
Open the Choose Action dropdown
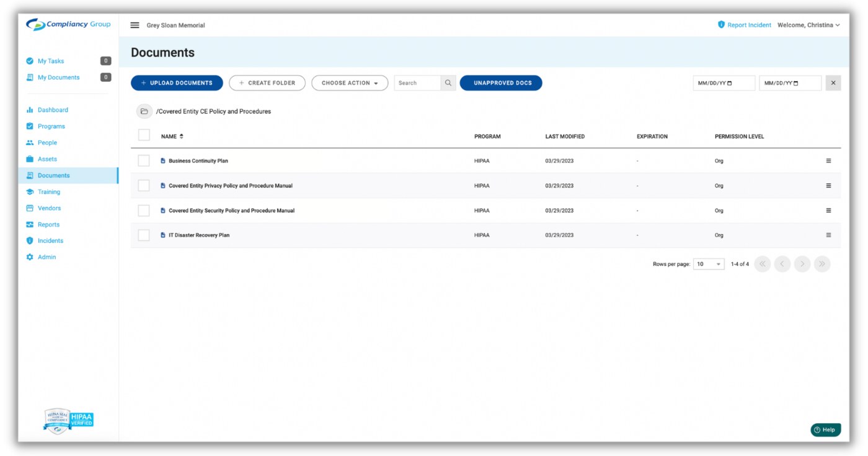click(x=350, y=83)
